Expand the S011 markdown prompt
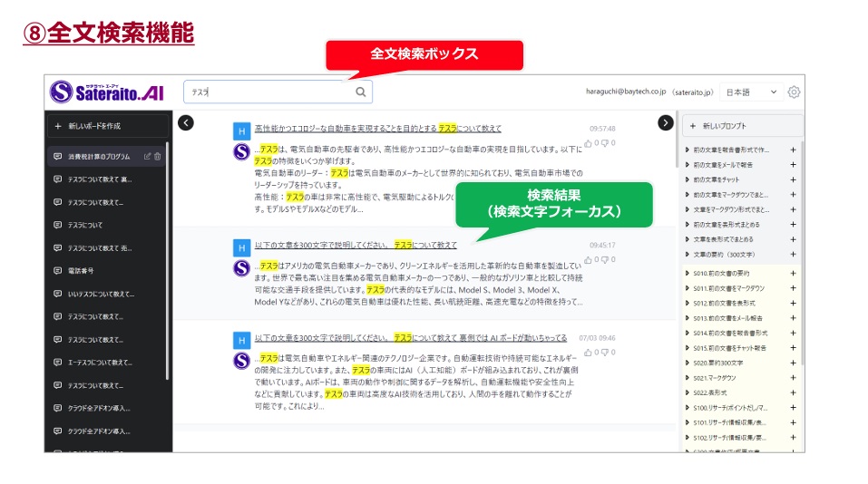This screenshot has width=868, height=484. [x=687, y=288]
